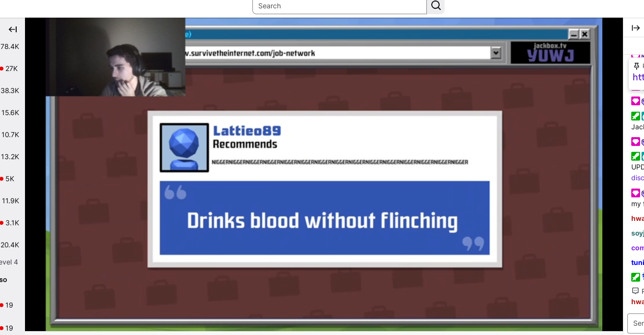Open the live channel with 27K viewers

pyautogui.click(x=9, y=69)
